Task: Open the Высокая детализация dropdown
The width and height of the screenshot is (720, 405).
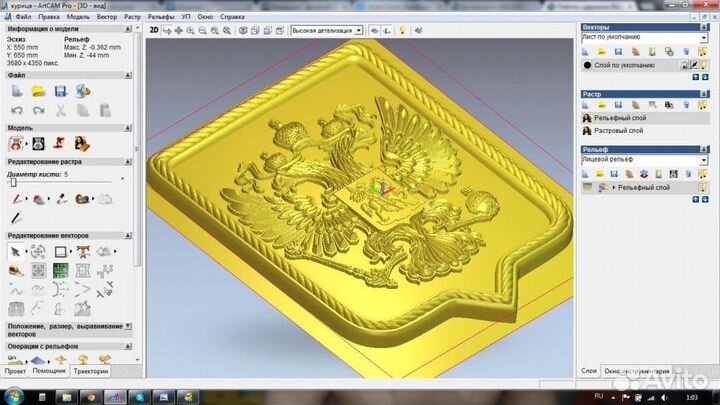Action: pyautogui.click(x=356, y=31)
